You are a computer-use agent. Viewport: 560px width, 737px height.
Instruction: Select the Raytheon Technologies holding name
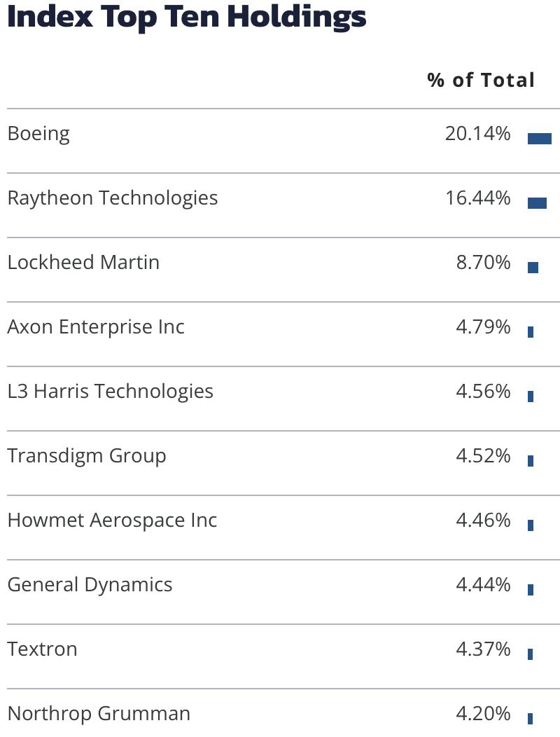tap(113, 198)
